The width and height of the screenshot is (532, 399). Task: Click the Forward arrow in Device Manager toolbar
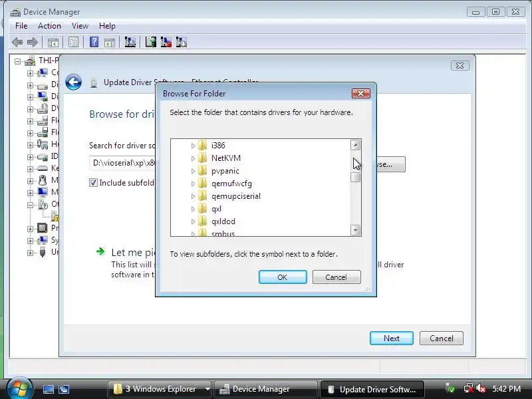click(32, 43)
